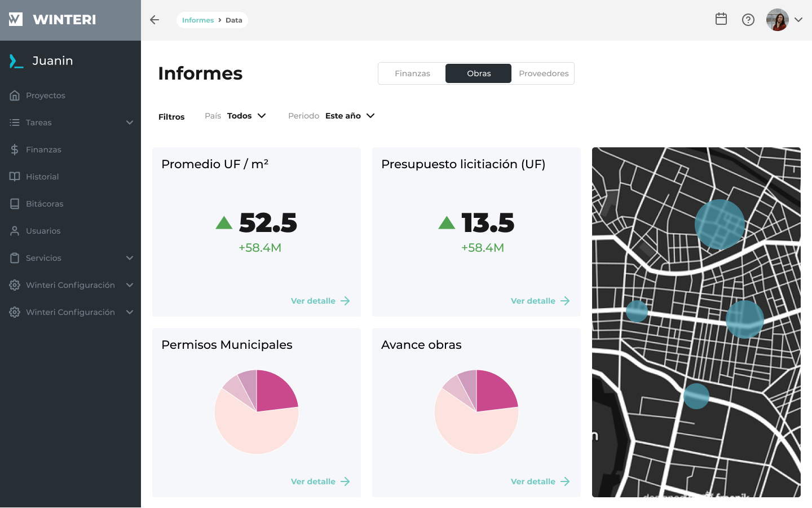Open Proyectos from the sidebar
This screenshot has width=812, height=508.
pos(45,95)
